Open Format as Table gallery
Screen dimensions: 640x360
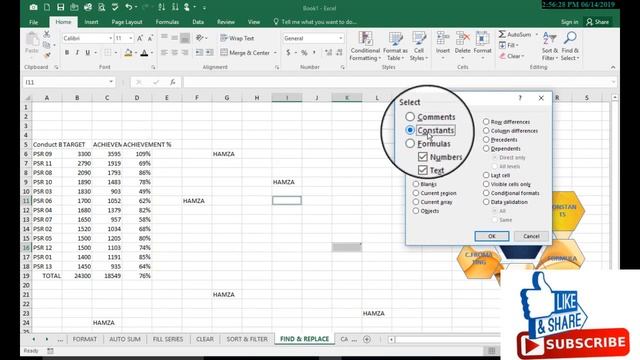pos(395,46)
